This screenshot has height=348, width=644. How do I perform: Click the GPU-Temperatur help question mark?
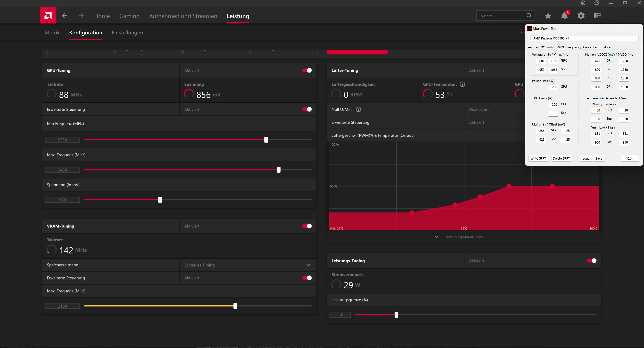tap(463, 84)
